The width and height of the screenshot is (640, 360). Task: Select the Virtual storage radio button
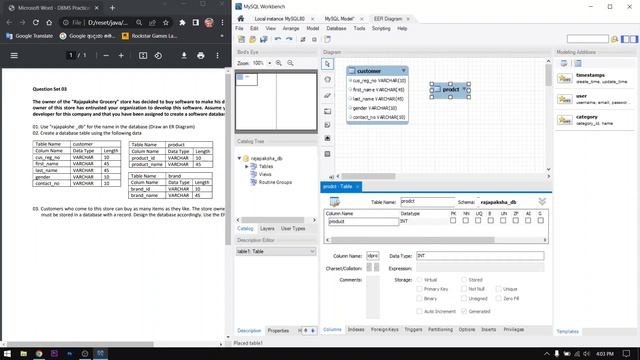(420, 280)
